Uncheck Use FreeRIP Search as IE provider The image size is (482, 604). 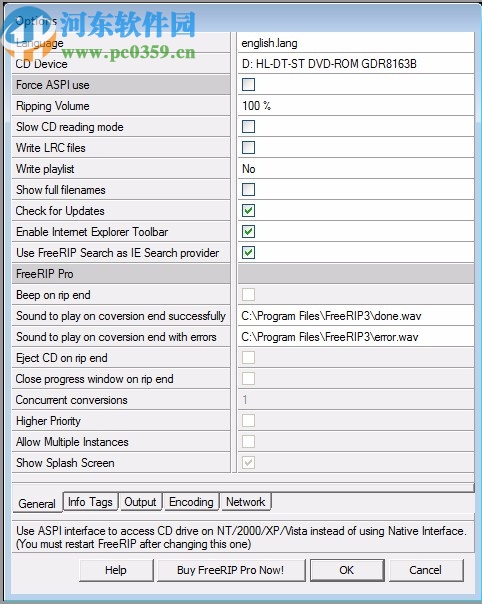point(248,253)
